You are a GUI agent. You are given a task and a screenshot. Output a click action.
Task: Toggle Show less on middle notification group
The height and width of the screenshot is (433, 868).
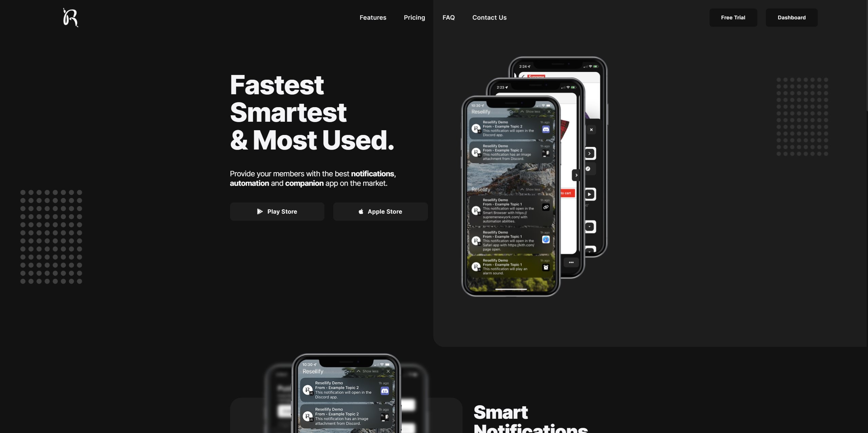530,189
